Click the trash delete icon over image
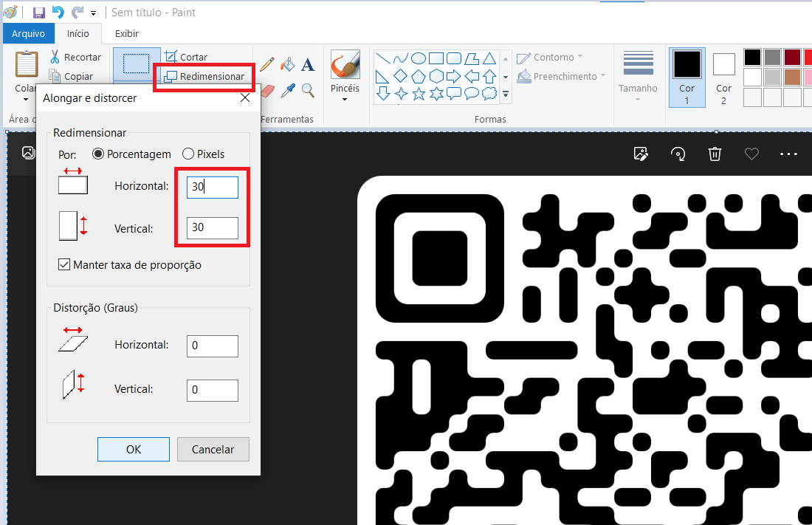 [x=715, y=154]
